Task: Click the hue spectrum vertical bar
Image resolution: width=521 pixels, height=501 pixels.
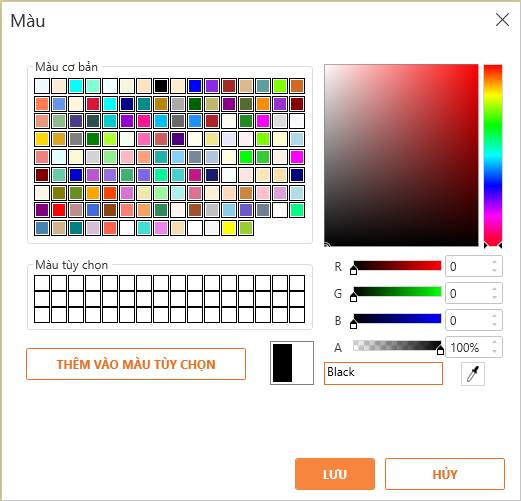Action: 493,155
